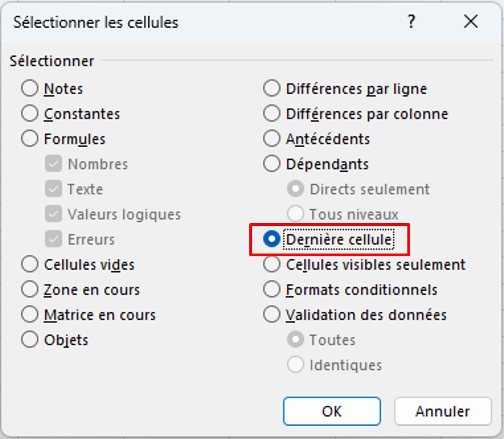The image size is (504, 439).
Task: Select Différences par ligne option
Action: [272, 88]
